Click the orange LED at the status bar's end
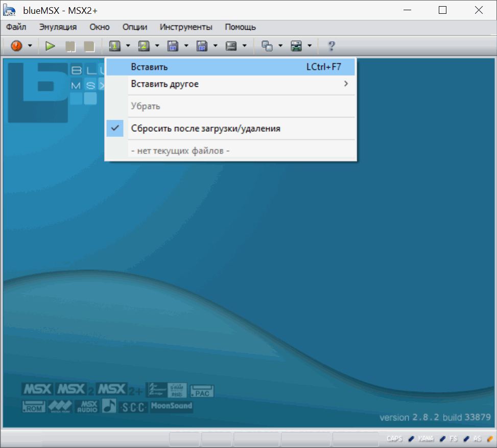The width and height of the screenshot is (497, 448). tap(490, 439)
